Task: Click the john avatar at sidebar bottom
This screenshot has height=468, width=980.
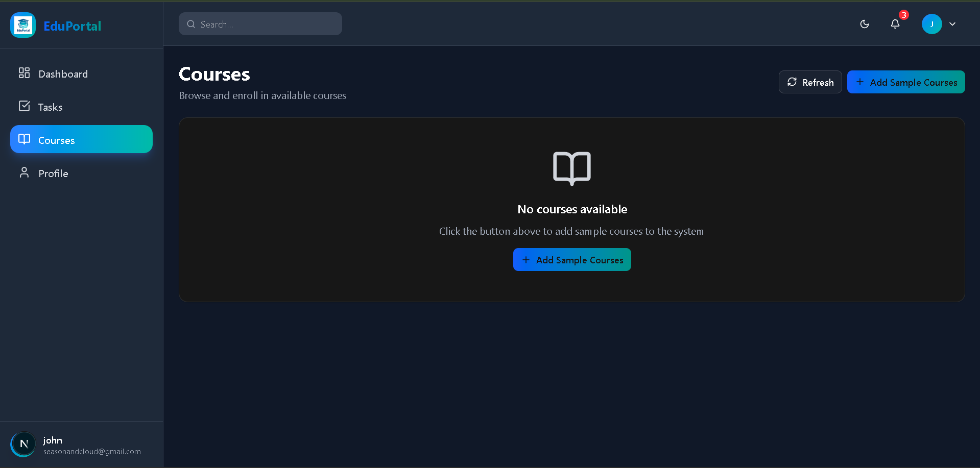Action: tap(23, 444)
